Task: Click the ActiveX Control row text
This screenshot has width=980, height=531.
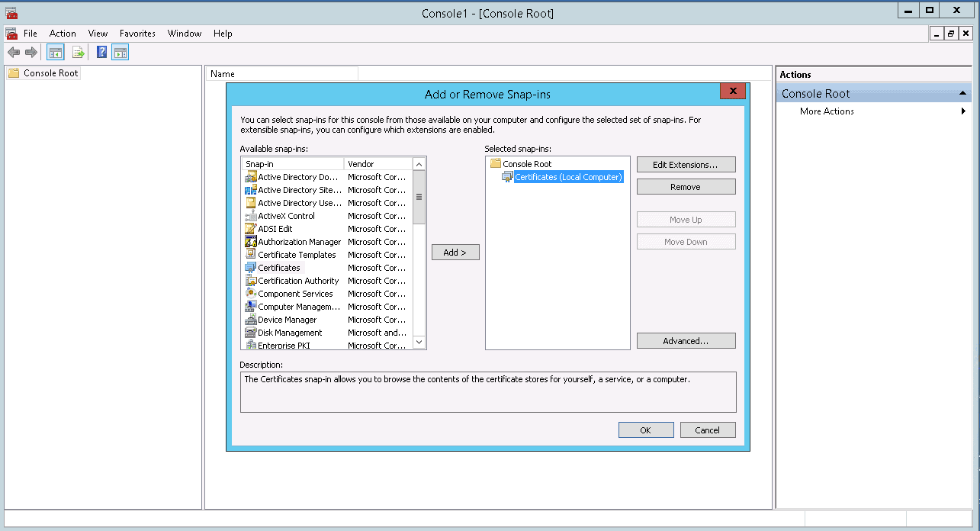Action: [x=287, y=216]
